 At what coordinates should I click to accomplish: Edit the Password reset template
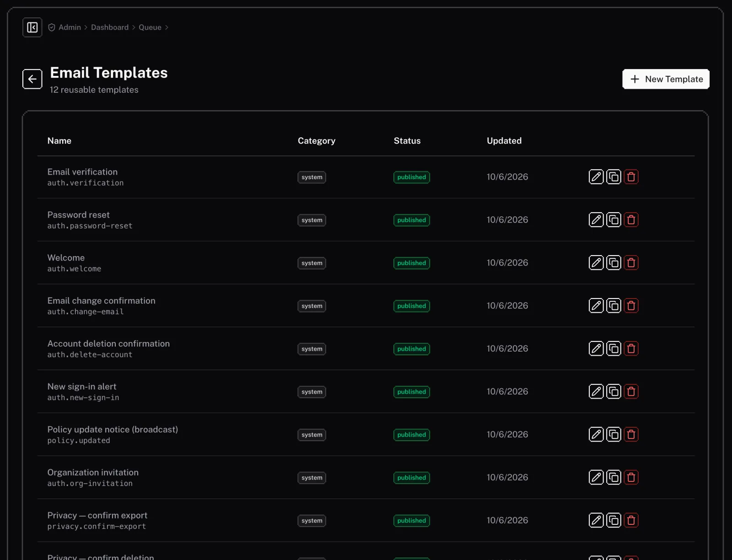pos(596,220)
